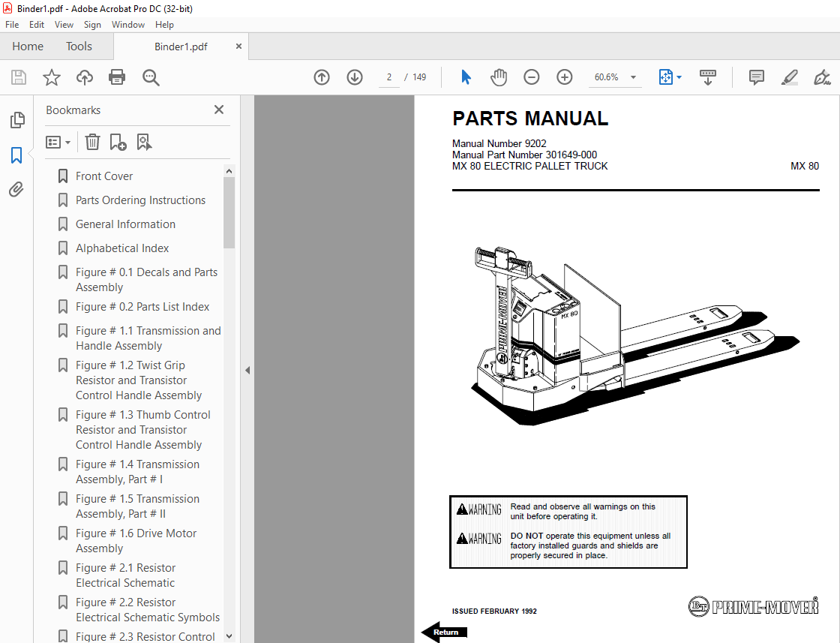Select the highlighter pen tool

coord(789,77)
